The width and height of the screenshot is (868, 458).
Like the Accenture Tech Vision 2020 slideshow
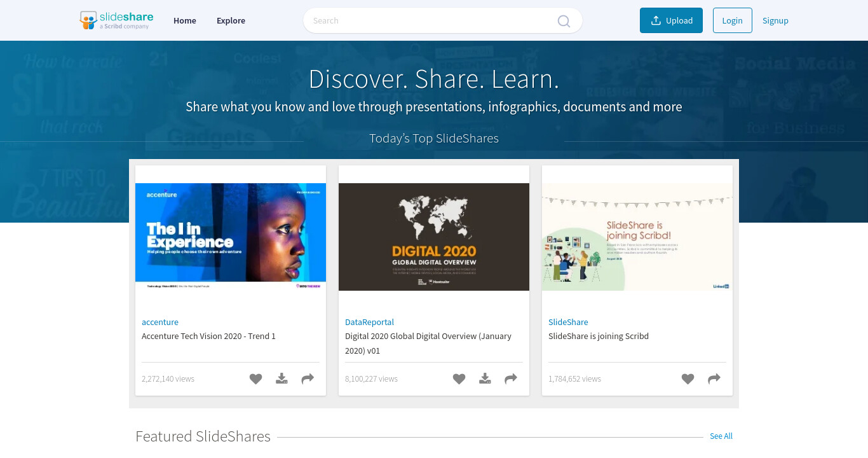pyautogui.click(x=255, y=379)
